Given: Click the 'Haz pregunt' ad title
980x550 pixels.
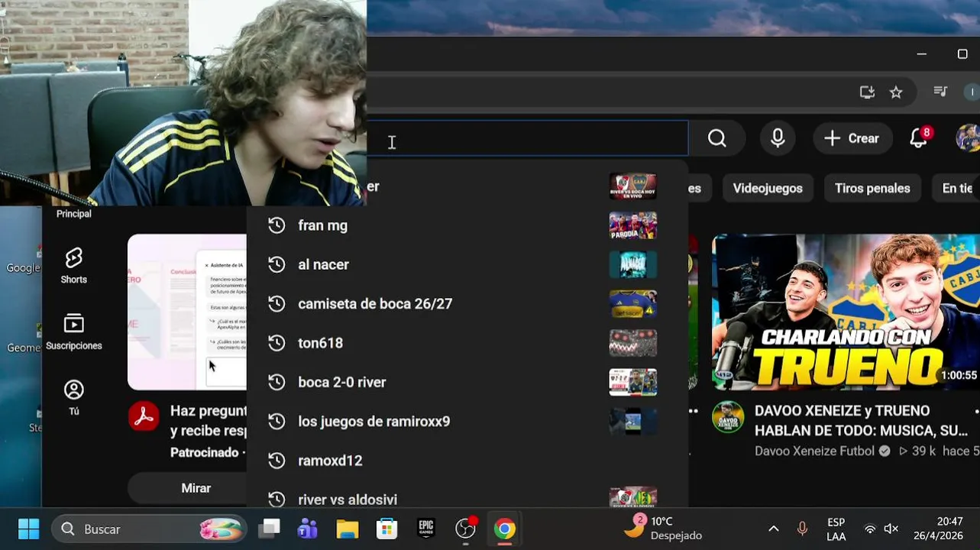Looking at the screenshot, I should (208, 420).
